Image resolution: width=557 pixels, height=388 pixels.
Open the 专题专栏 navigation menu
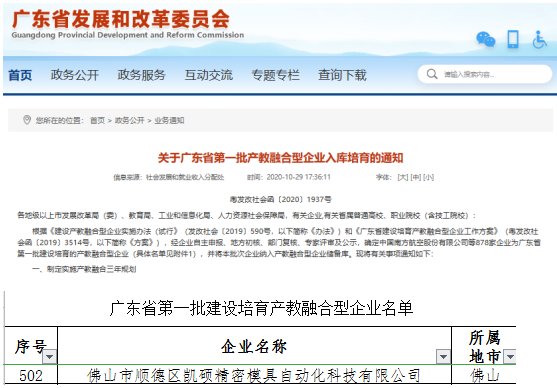tap(275, 75)
